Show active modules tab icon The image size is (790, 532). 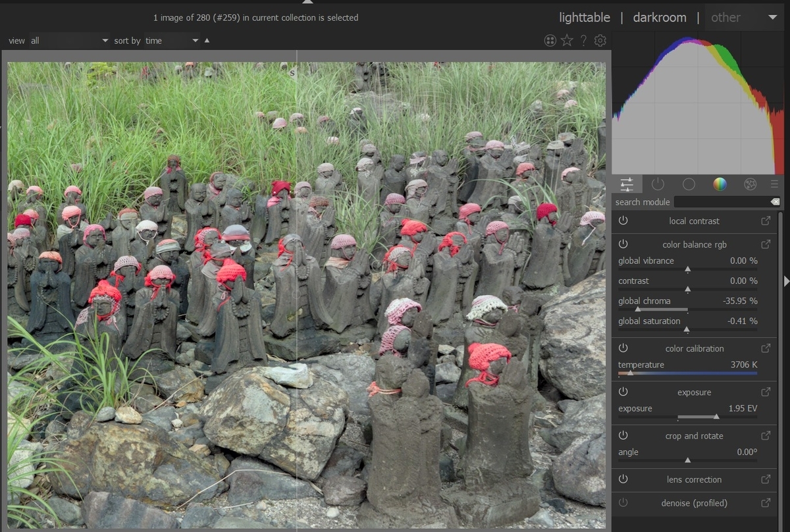pos(658,184)
